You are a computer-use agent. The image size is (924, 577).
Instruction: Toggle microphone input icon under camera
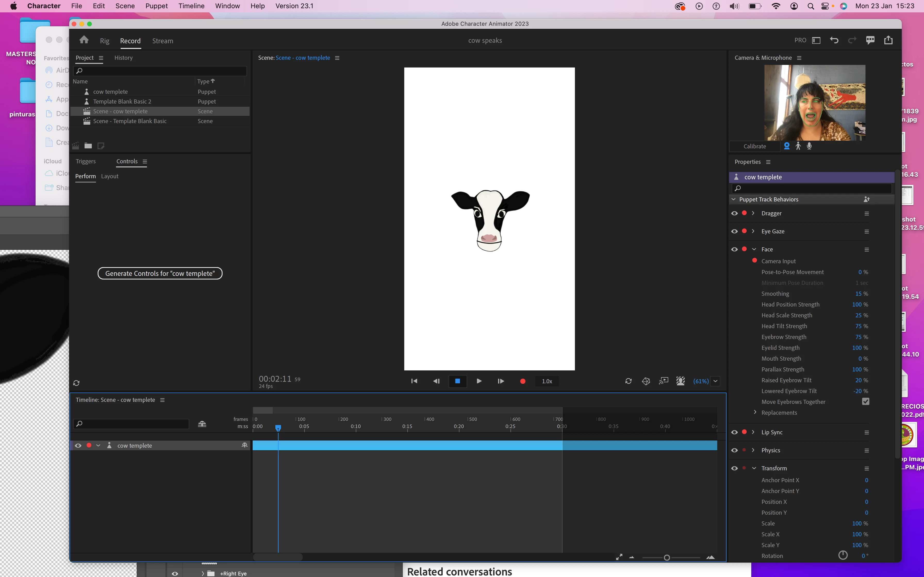point(809,146)
